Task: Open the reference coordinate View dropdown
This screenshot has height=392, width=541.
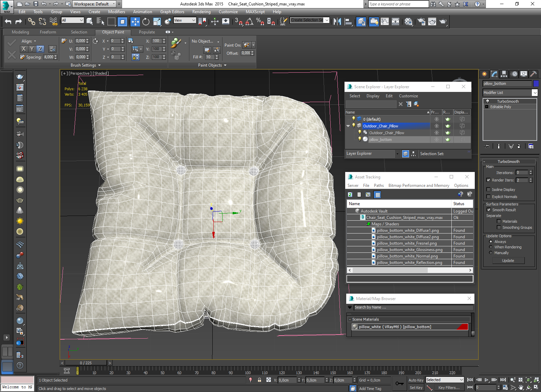Action: (x=185, y=20)
